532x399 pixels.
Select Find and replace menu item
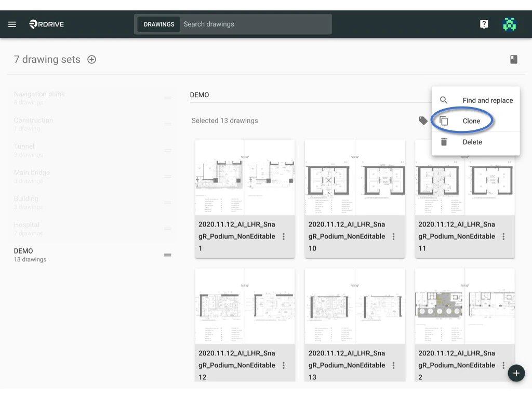tap(476, 100)
